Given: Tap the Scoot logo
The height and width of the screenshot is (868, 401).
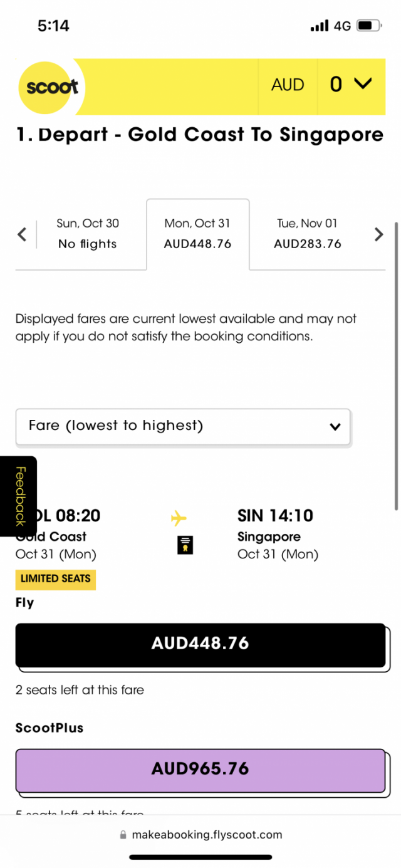Looking at the screenshot, I should tap(51, 87).
